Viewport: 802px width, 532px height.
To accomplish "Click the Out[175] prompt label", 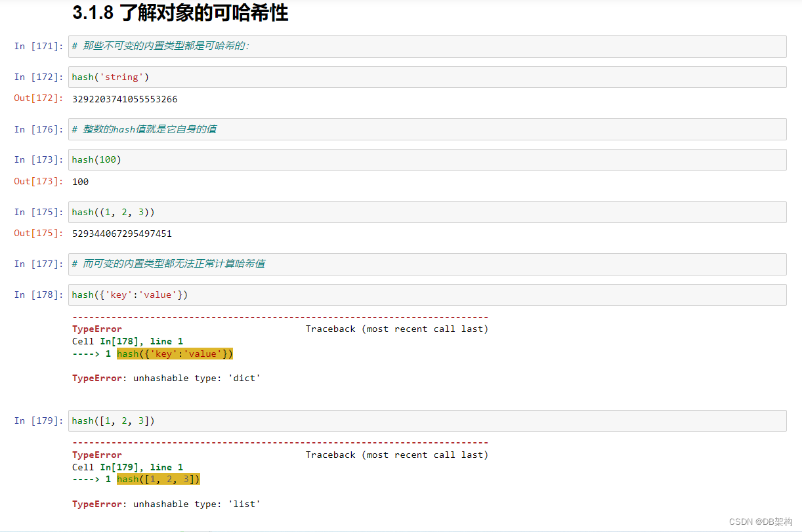I will click(39, 233).
